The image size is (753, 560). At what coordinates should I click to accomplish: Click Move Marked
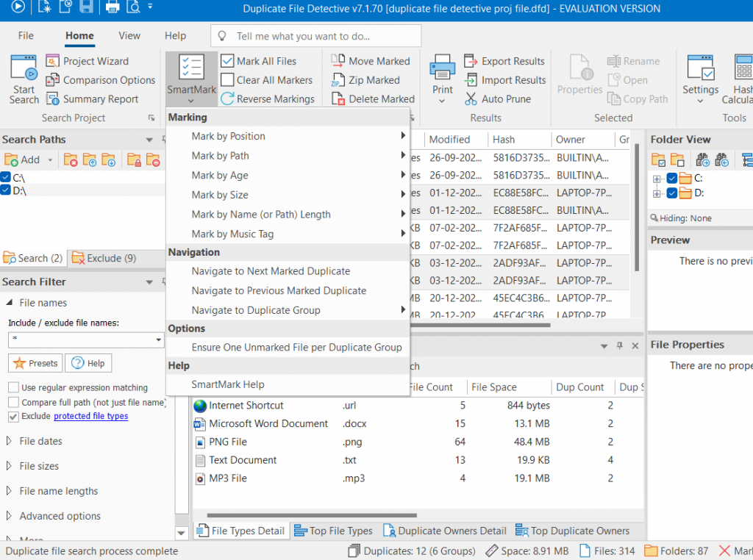371,62
